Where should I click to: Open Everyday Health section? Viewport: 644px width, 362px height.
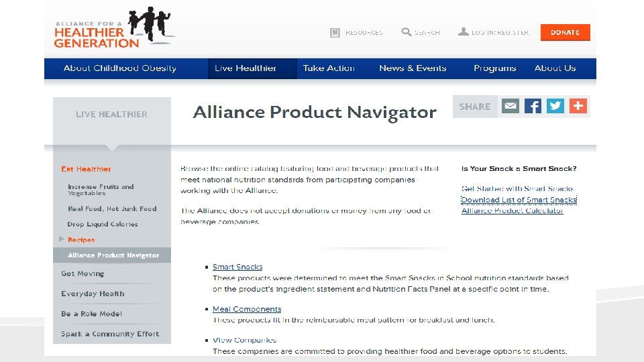(93, 294)
